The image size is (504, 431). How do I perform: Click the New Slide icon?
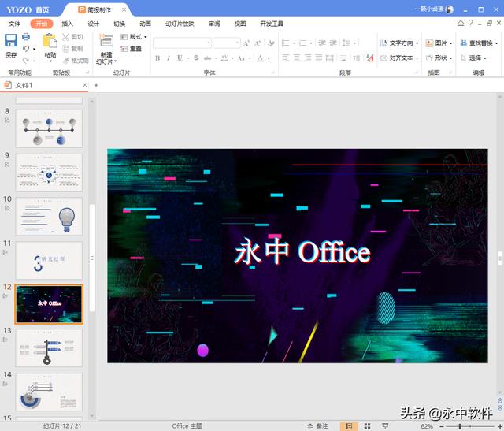(106, 41)
